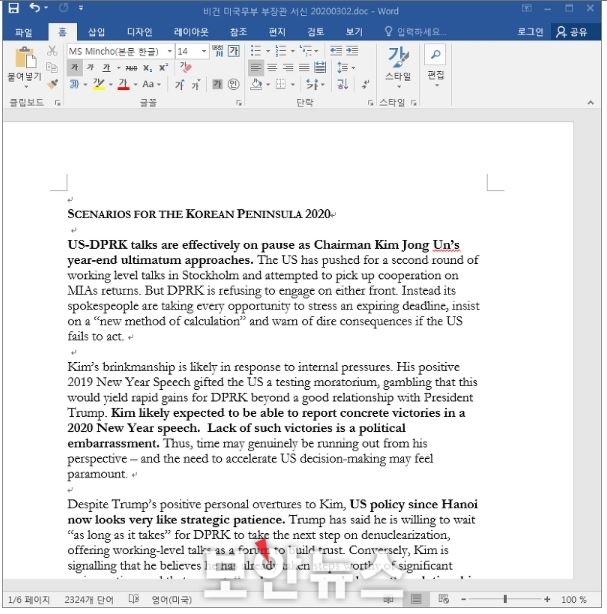The image size is (607, 614).
Task: Toggle Superscript formatting
Action: pos(163,67)
